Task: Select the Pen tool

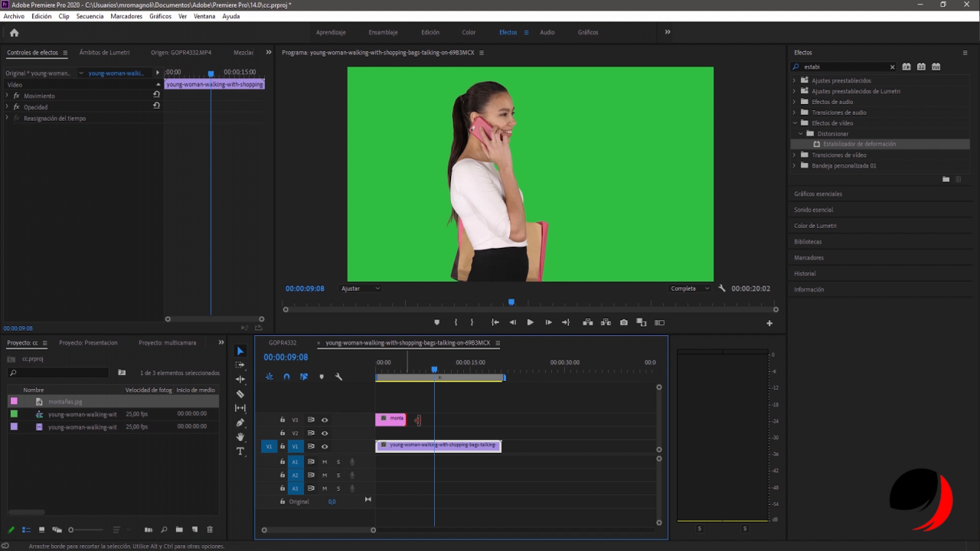Action: point(240,422)
